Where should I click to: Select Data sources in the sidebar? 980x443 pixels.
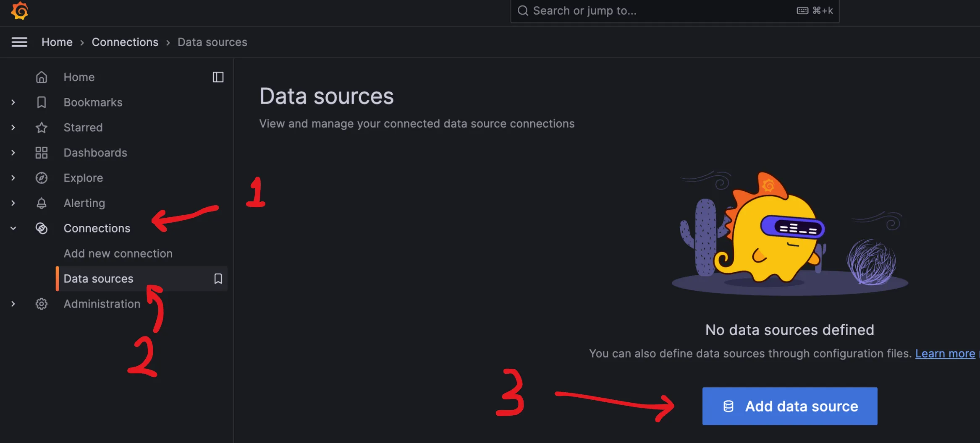pos(98,279)
